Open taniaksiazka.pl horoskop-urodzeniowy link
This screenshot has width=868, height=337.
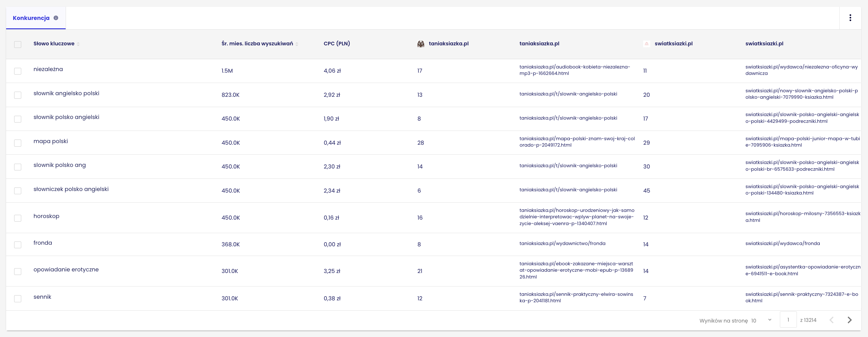coord(577,217)
